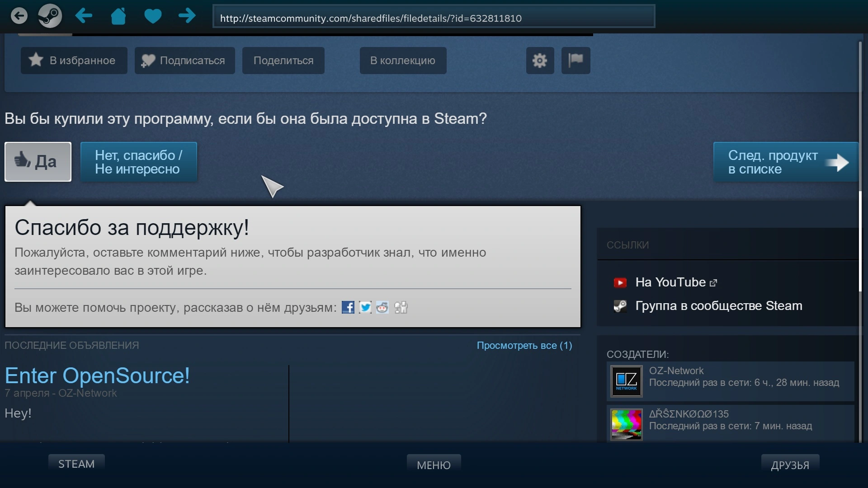
Task: Add item to favorites (В избранное)
Action: (74, 61)
